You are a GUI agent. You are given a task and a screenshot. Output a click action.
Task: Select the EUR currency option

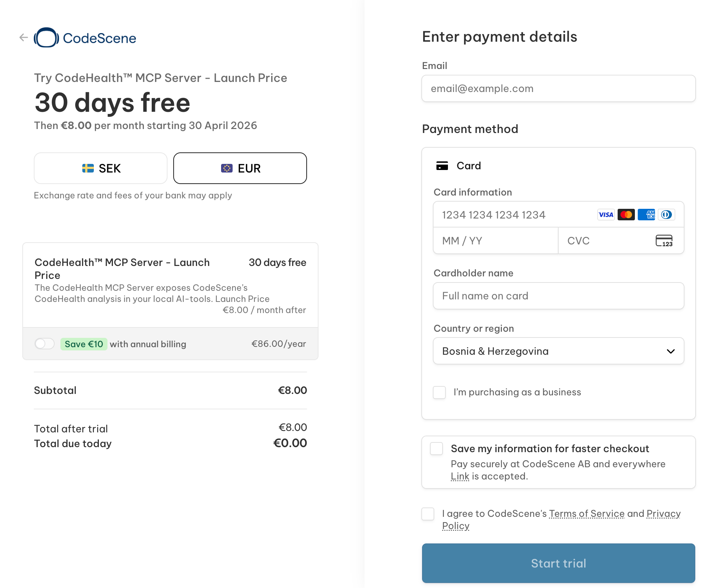coord(240,168)
